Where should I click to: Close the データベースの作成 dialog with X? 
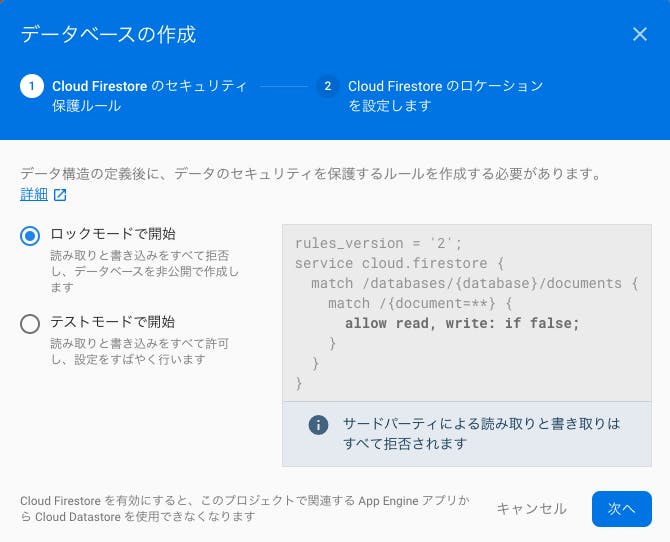[640, 34]
